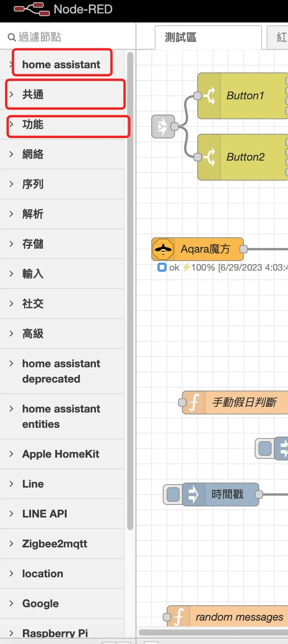Click the link-in node output port
The width and height of the screenshot is (288, 644).
click(x=175, y=126)
